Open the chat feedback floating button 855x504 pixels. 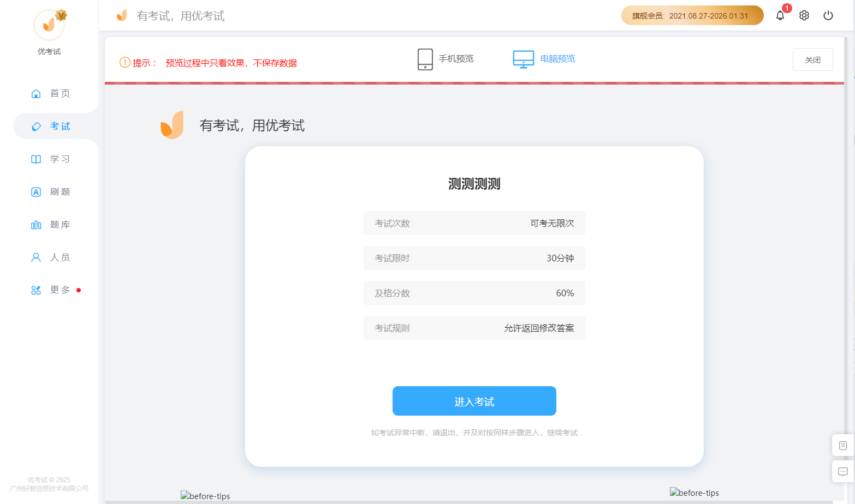[x=843, y=471]
